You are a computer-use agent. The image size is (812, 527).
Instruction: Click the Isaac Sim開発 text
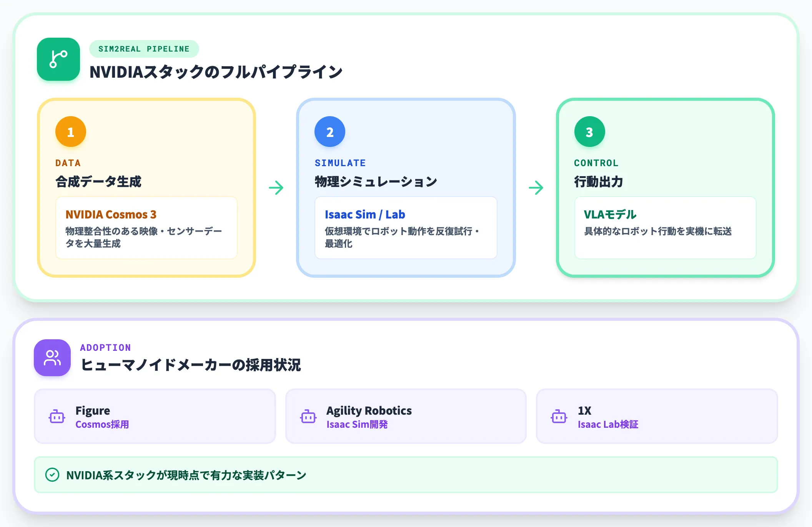pyautogui.click(x=357, y=424)
